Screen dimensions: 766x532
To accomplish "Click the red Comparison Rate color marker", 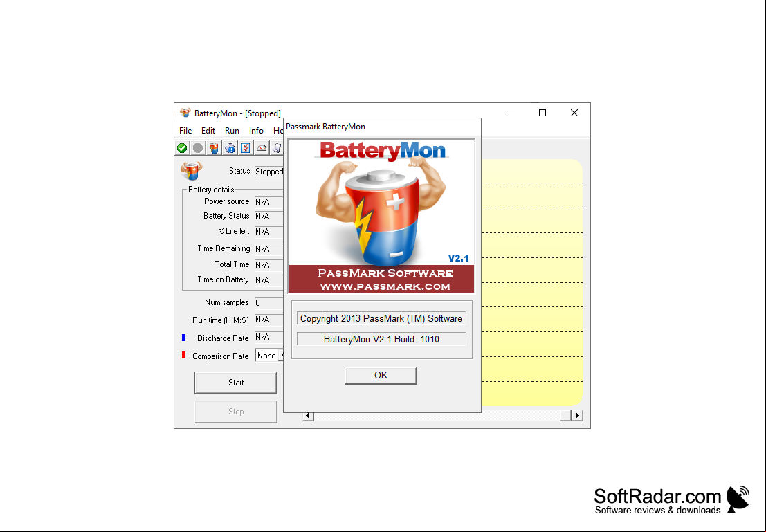I will pos(183,355).
